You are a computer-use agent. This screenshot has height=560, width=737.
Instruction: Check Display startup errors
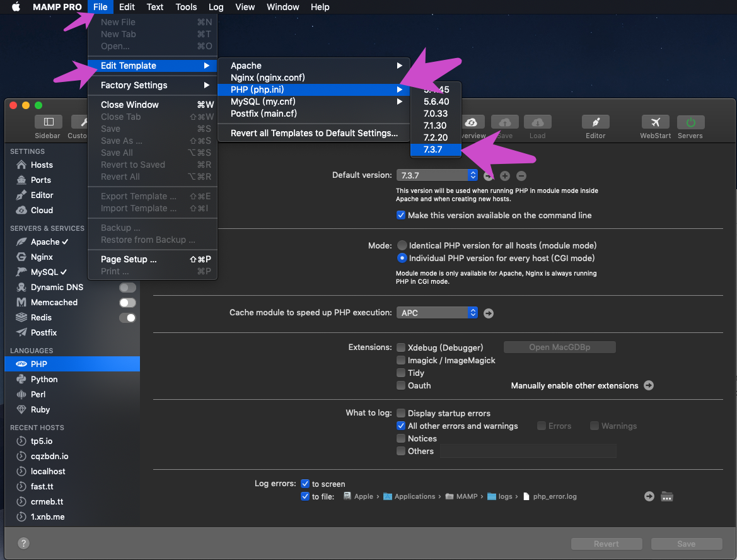tap(401, 413)
